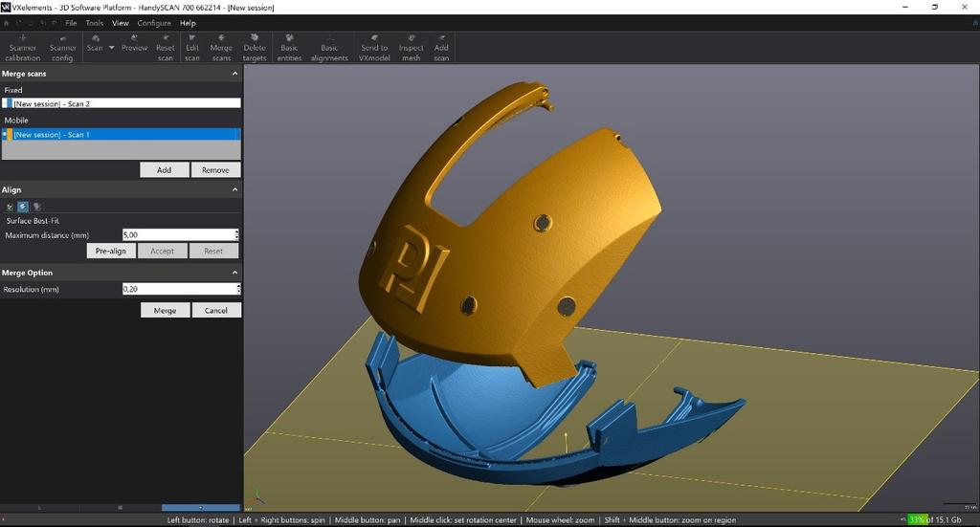Click the Reset button in the Align section
This screenshot has height=527, width=980.
click(x=213, y=251)
